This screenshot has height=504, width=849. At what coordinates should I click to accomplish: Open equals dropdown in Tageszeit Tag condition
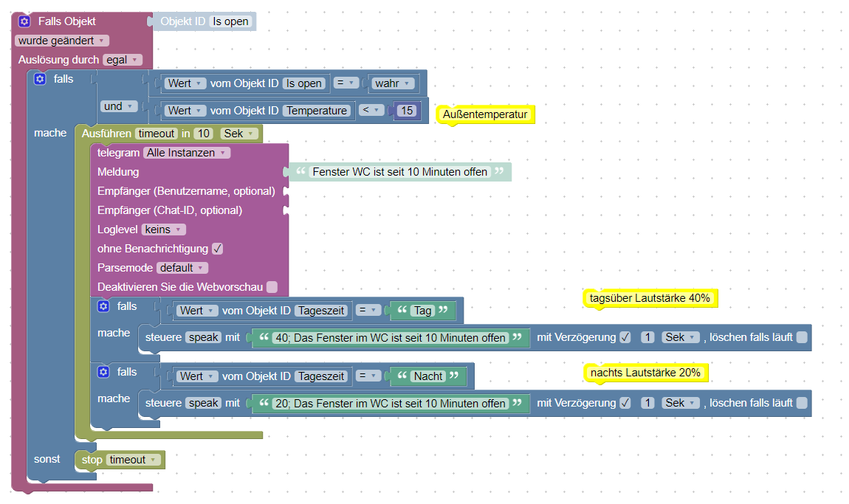click(x=368, y=310)
